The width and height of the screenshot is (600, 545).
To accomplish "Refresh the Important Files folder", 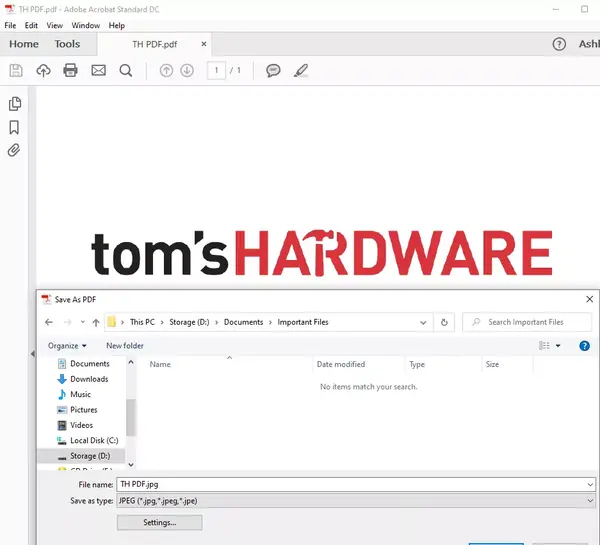I will click(x=444, y=322).
